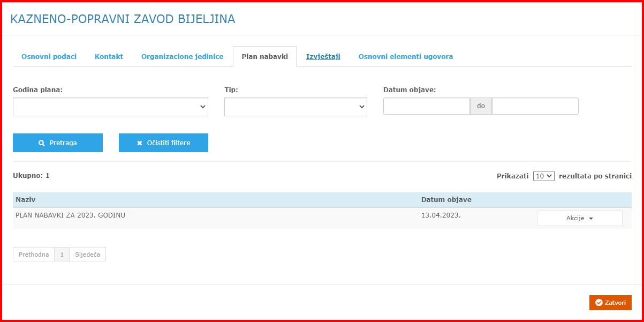Go to the Izvještaji tab
The width and height of the screenshot is (644, 322).
[323, 56]
